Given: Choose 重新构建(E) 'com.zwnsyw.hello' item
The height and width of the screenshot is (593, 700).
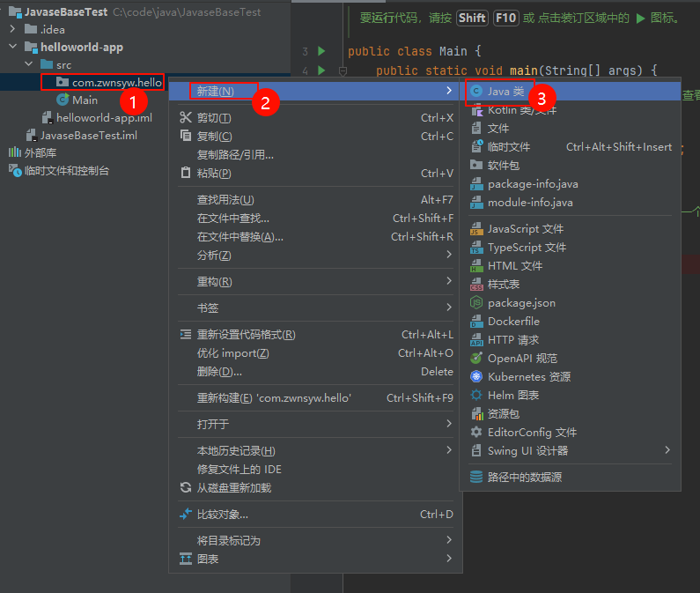Looking at the screenshot, I should click(x=315, y=397).
